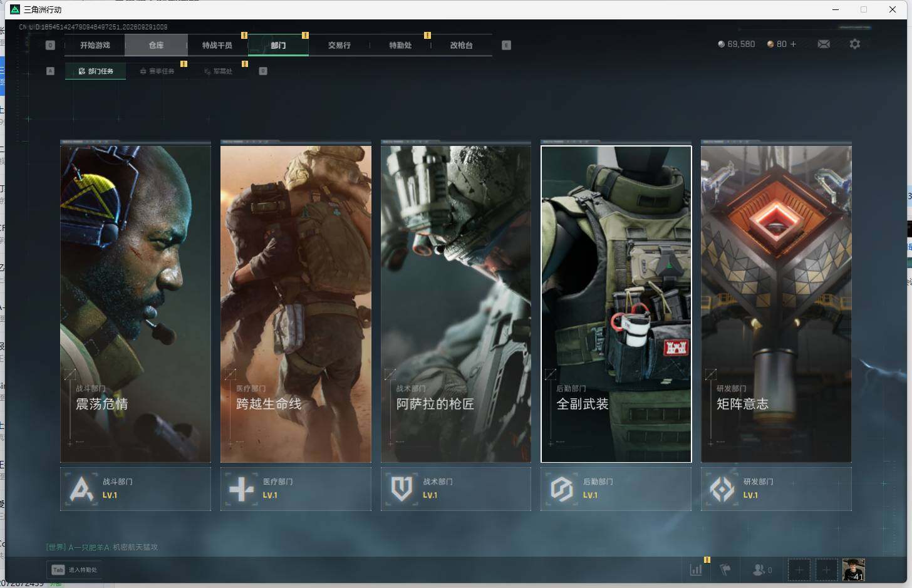The height and width of the screenshot is (588, 912).
Task: Click the Q previous-tab key icon
Action: tap(50, 45)
